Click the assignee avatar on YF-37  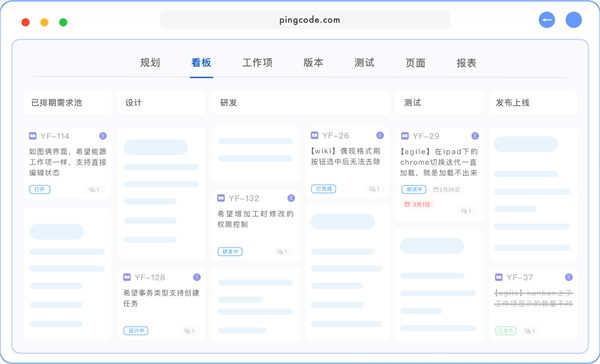[x=569, y=277]
